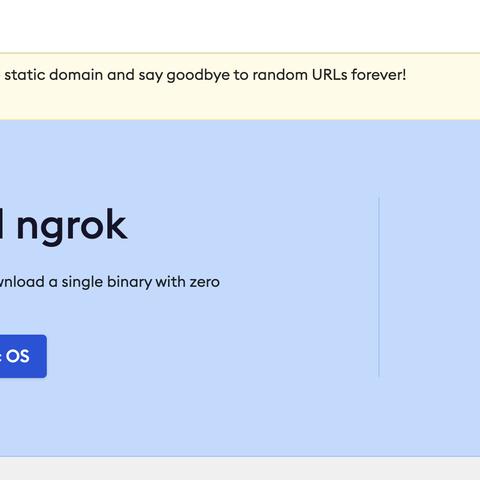Click the word 'domain' in the announcement
Screen dimensions: 480x480
coord(76,75)
